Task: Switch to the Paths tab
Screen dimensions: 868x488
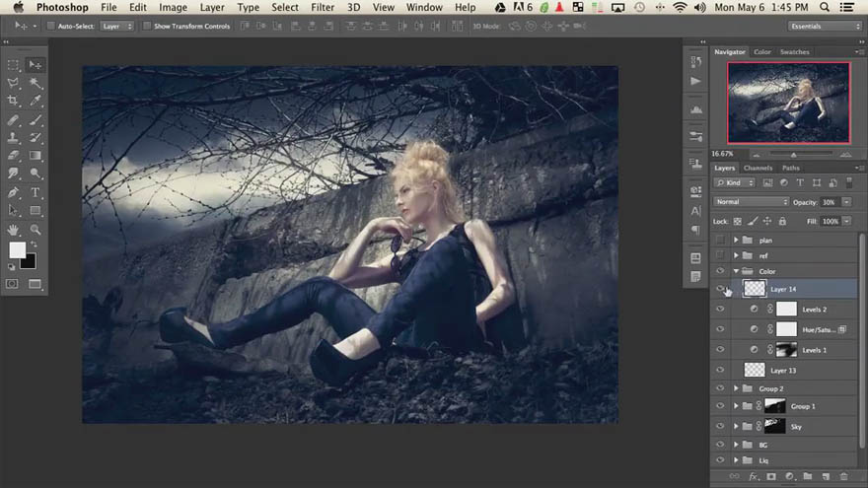Action: click(x=790, y=169)
